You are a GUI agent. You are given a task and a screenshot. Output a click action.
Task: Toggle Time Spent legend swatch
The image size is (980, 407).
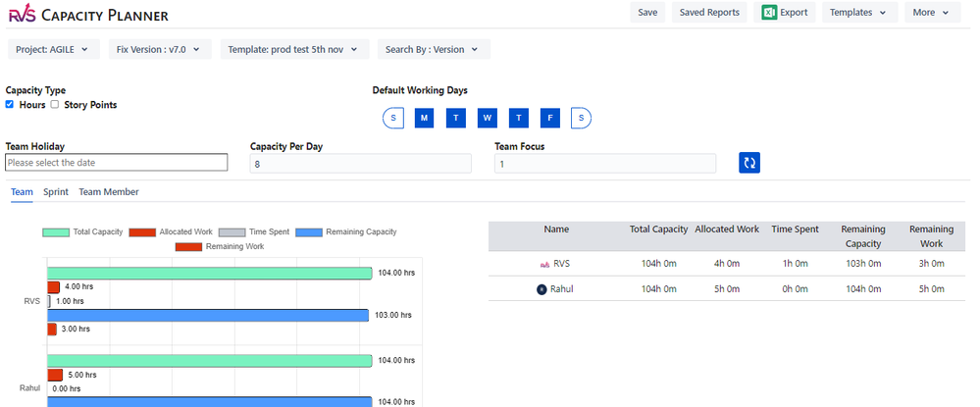232,232
